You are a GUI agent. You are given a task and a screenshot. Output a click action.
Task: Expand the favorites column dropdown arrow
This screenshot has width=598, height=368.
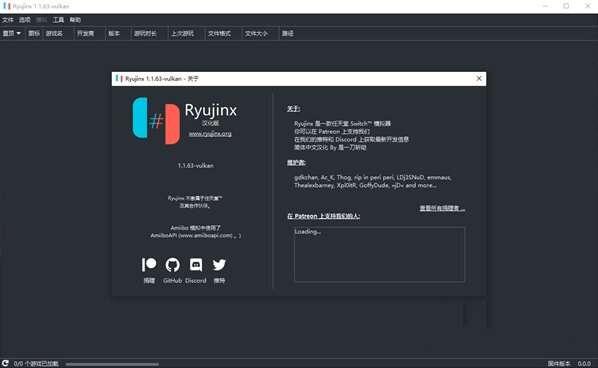(18, 34)
